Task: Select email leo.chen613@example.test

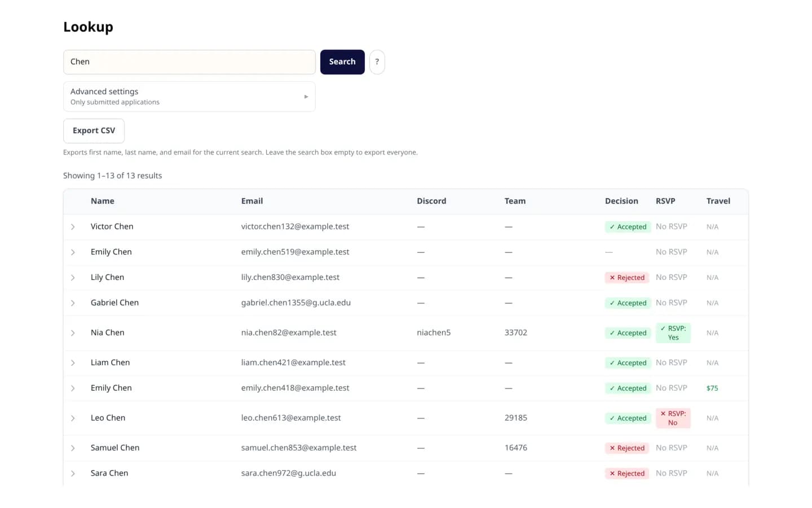Action: tap(291, 418)
